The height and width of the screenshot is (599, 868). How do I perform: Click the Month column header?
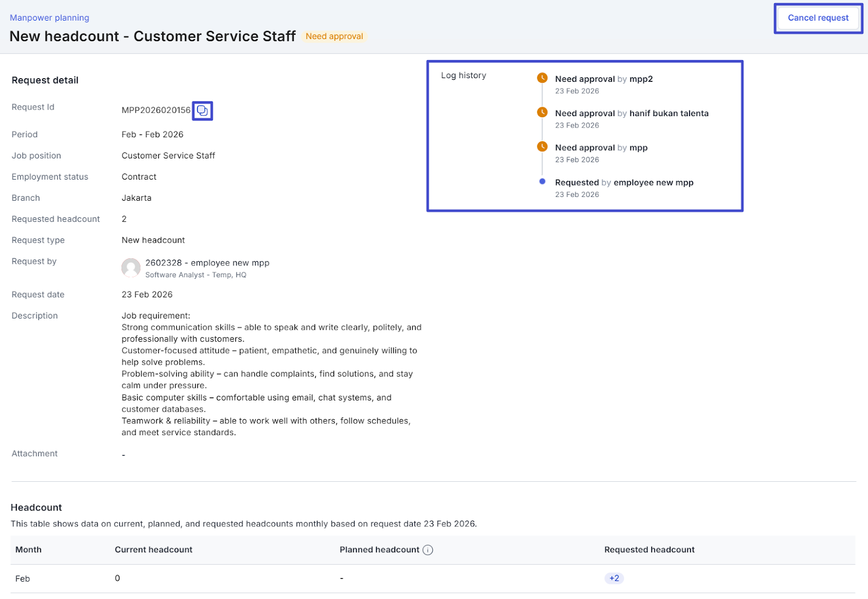coord(28,550)
